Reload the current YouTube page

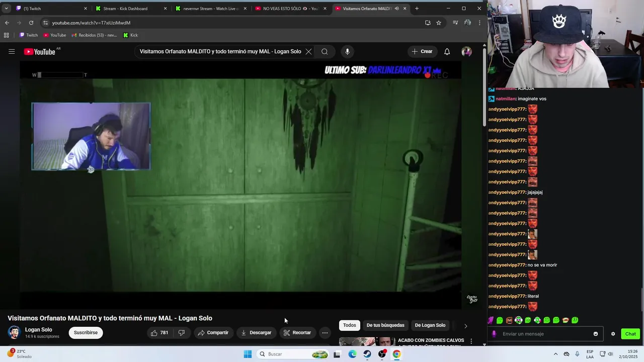(31, 23)
